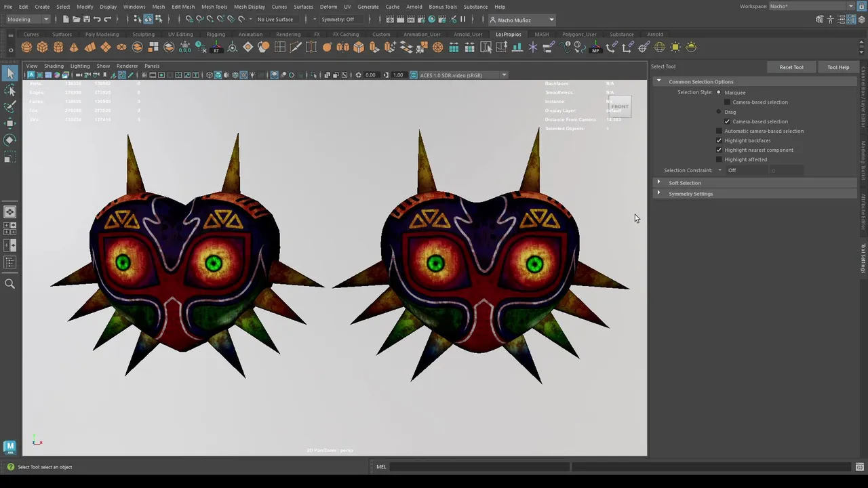Click the Tool Help button
The height and width of the screenshot is (488, 868).
point(838,67)
